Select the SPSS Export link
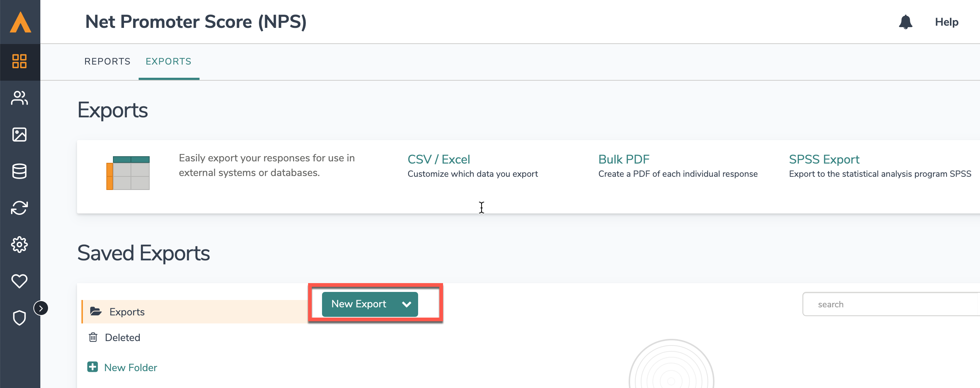The image size is (980, 388). (x=824, y=159)
